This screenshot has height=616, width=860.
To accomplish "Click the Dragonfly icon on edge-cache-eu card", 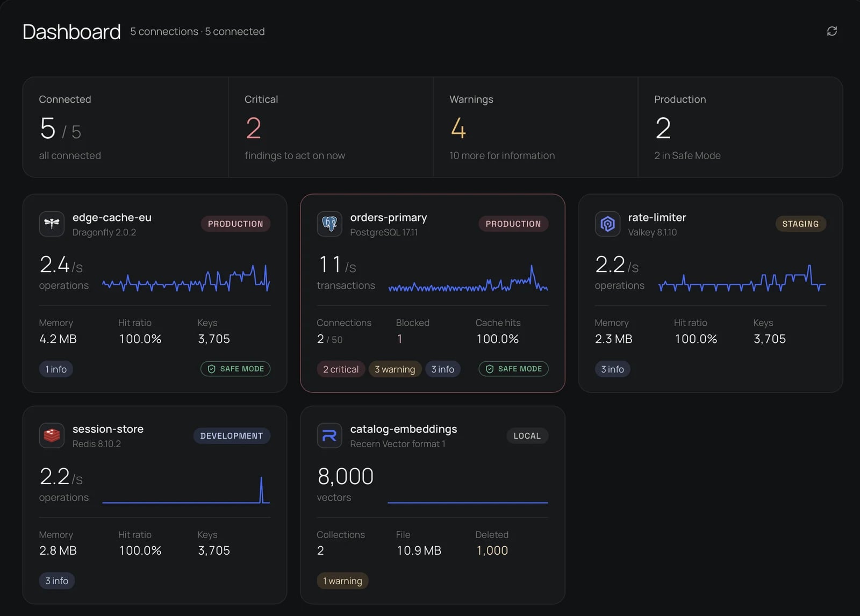I will [52, 224].
